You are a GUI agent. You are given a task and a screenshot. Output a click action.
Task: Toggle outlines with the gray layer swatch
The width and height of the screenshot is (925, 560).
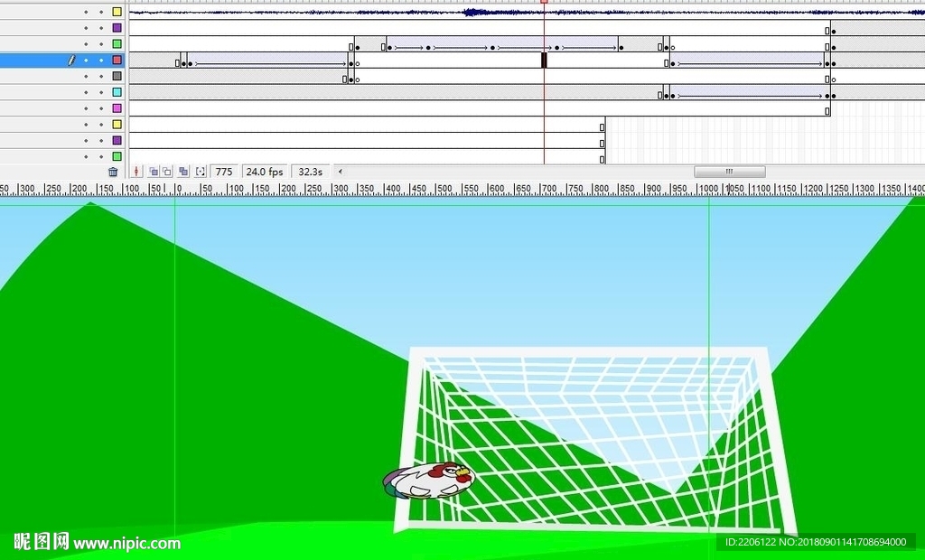[x=117, y=76]
